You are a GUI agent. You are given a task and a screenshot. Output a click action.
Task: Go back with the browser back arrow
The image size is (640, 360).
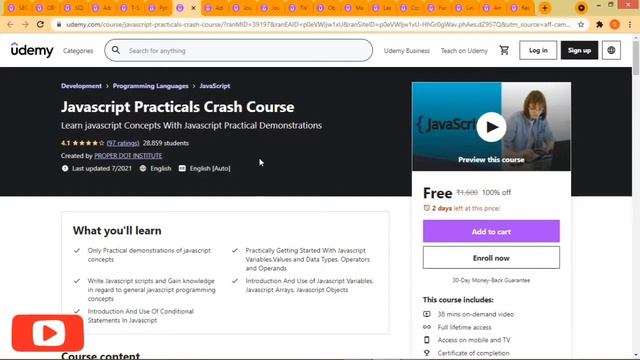(10, 24)
